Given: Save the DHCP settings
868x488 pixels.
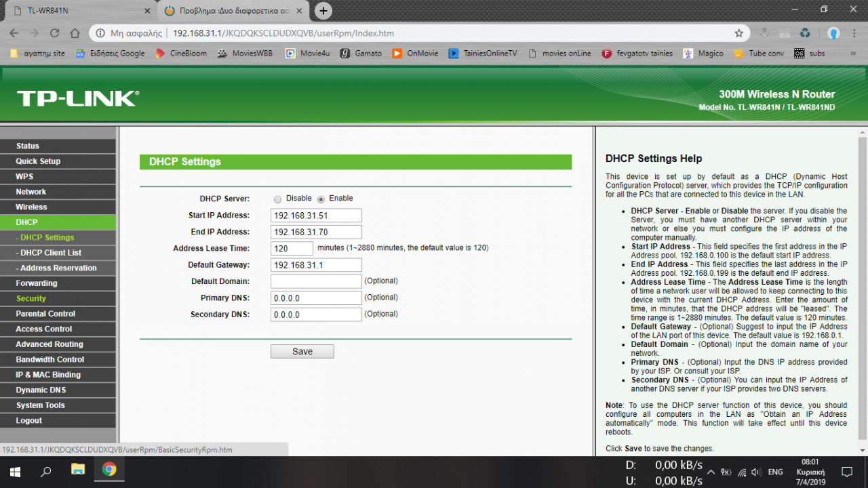Looking at the screenshot, I should [302, 351].
